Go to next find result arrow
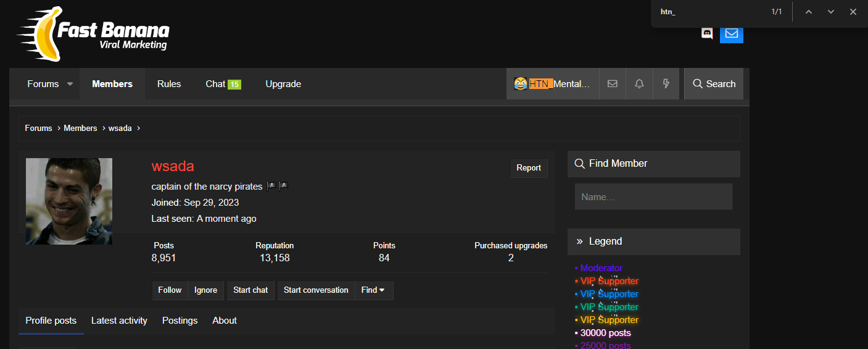 coord(831,12)
